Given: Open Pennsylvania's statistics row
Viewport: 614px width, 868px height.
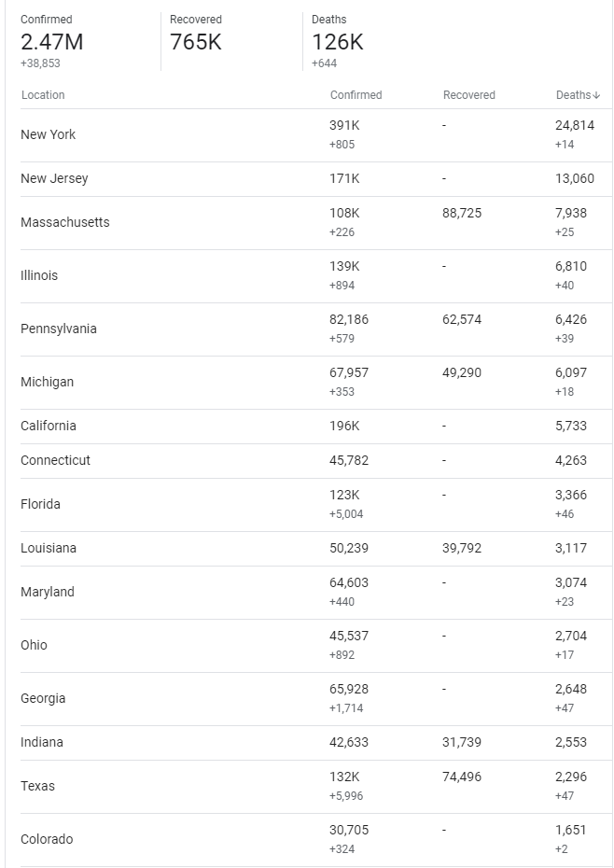Looking at the screenshot, I should pos(59,329).
